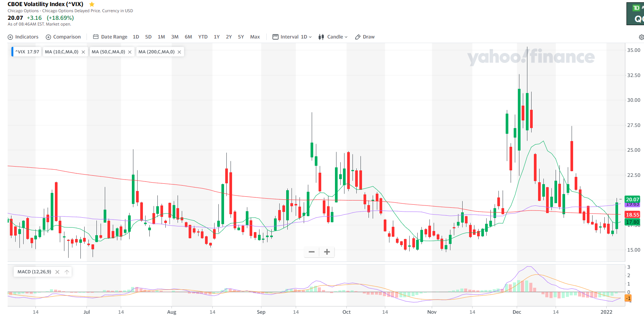Remove the MA (50,C,MA,0) indicator
This screenshot has height=324, width=644.
click(130, 52)
